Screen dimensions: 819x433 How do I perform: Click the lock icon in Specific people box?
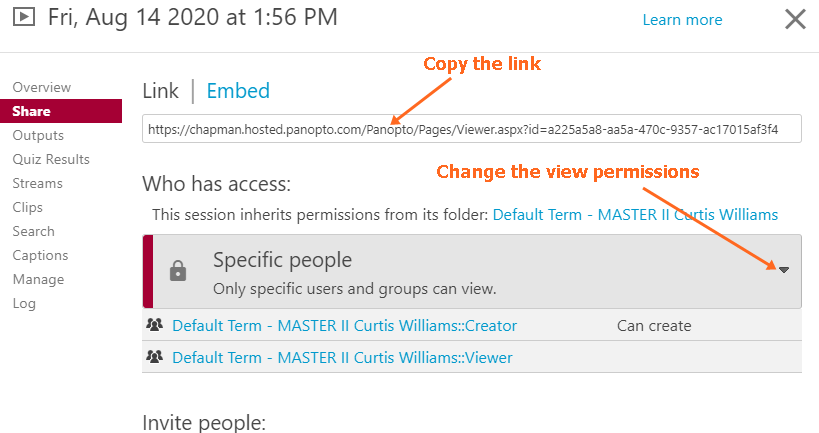coord(178,271)
